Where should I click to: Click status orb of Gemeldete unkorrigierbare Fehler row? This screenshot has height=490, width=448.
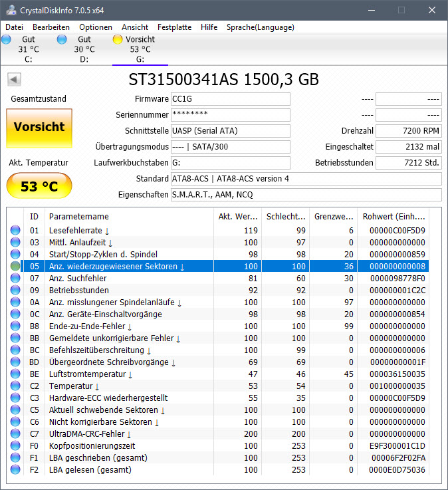[x=15, y=338]
